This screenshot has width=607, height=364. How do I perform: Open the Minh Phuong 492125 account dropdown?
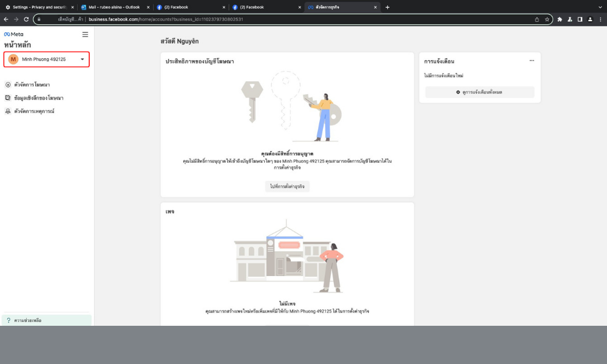coord(47,59)
